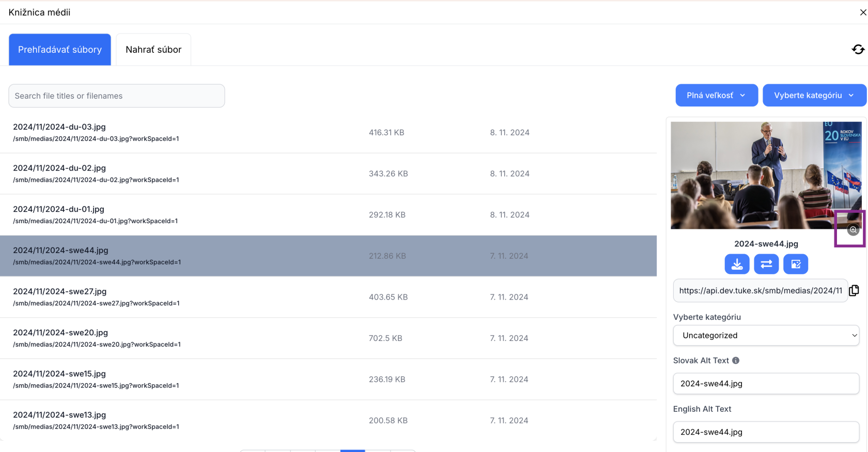
Task: Open the blue Vyberte kategóriu dropdown button
Action: [x=814, y=96]
